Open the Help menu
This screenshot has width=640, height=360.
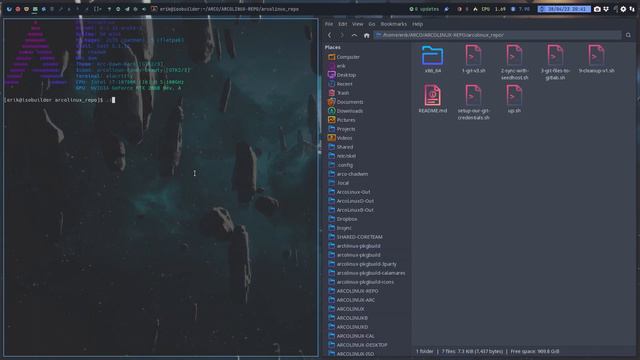pos(417,24)
